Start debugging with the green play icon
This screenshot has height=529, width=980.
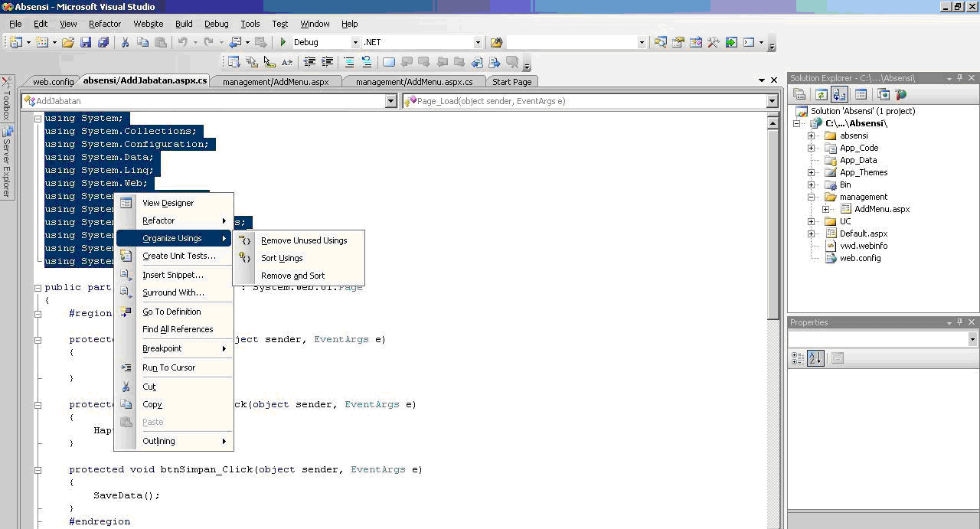285,41
